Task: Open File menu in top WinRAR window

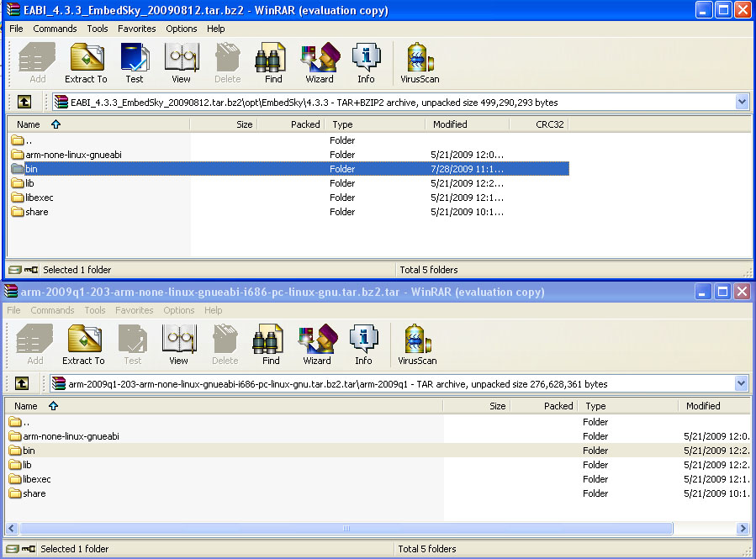Action: pyautogui.click(x=16, y=29)
